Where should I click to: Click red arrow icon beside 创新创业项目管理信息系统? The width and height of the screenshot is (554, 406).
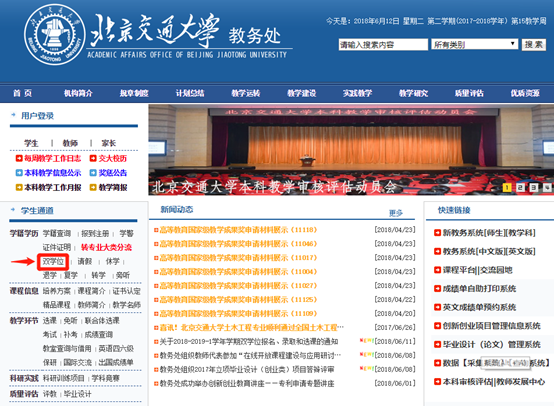(437, 326)
